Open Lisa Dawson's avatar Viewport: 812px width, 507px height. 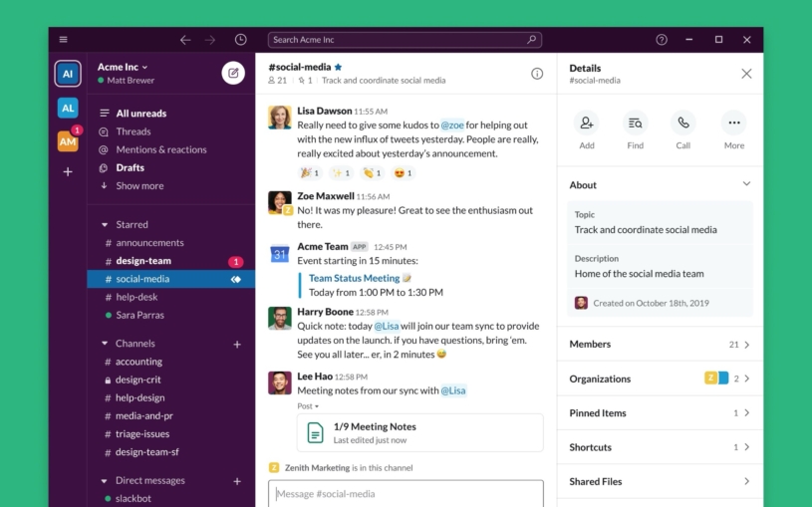tap(280, 118)
